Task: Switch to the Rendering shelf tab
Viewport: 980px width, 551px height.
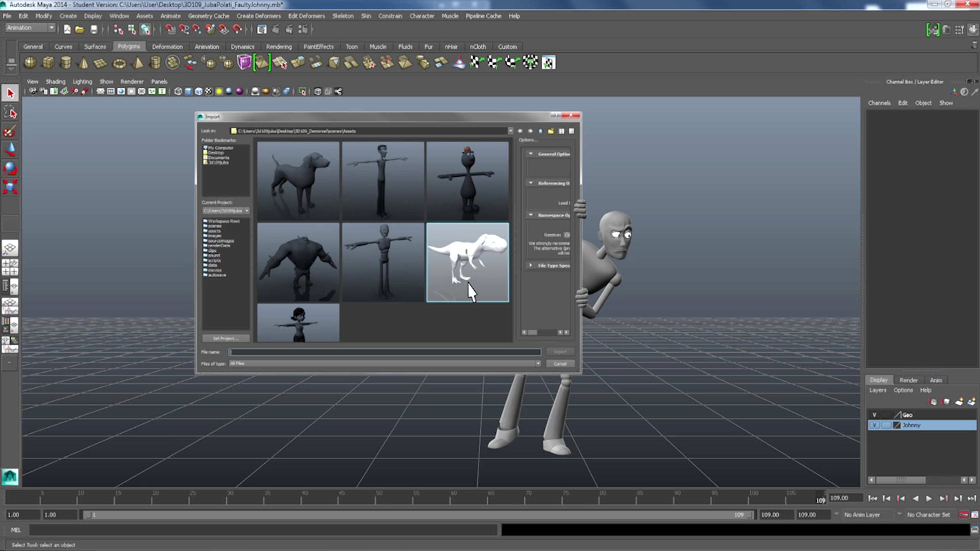Action: point(278,47)
